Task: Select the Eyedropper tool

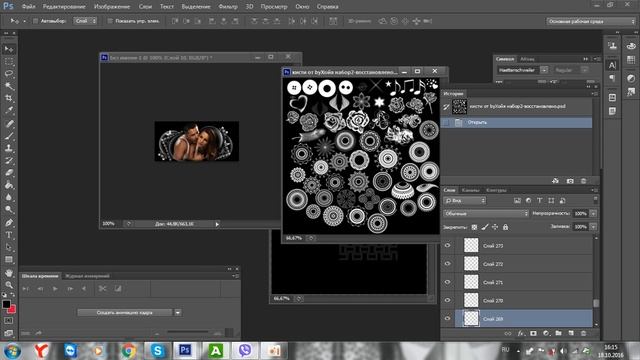Action: point(9,110)
